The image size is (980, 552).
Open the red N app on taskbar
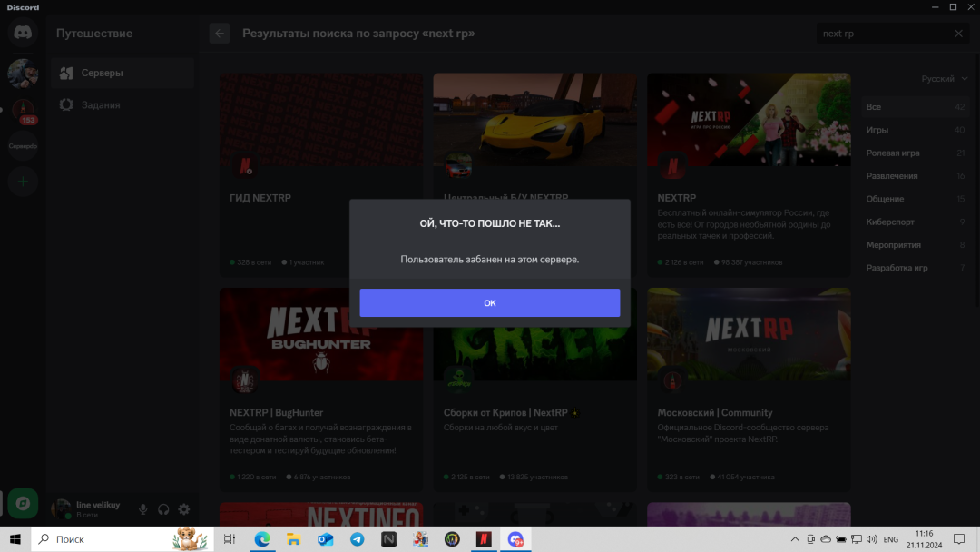pos(484,539)
